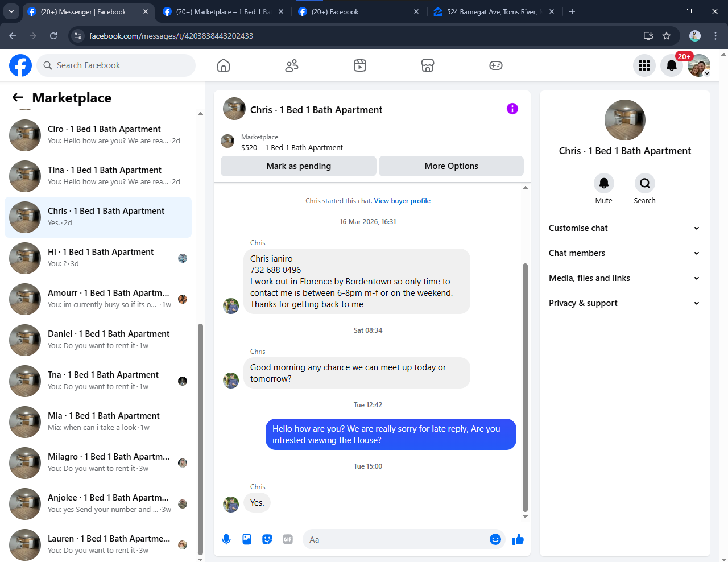The image size is (728, 562).
Task: Search in conversation with magnifier icon
Action: [x=645, y=183]
